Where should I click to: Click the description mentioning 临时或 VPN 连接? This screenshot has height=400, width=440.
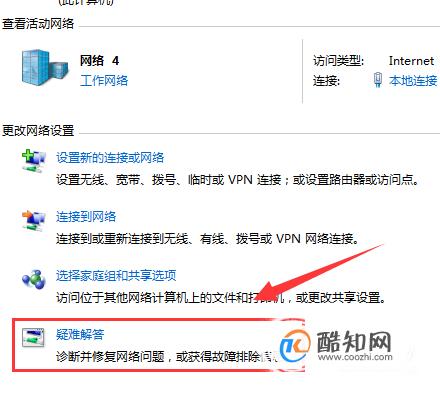pos(237,180)
